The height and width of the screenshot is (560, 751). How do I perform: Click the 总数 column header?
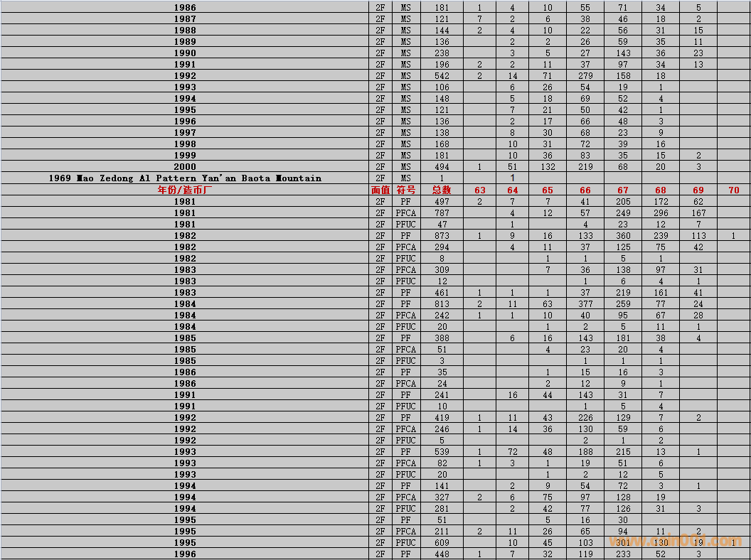[x=442, y=190]
